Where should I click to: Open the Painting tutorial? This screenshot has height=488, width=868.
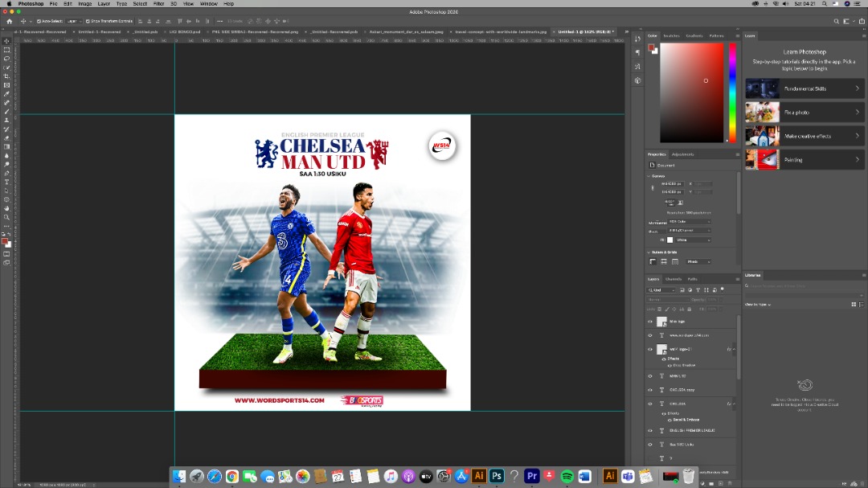pyautogui.click(x=805, y=160)
